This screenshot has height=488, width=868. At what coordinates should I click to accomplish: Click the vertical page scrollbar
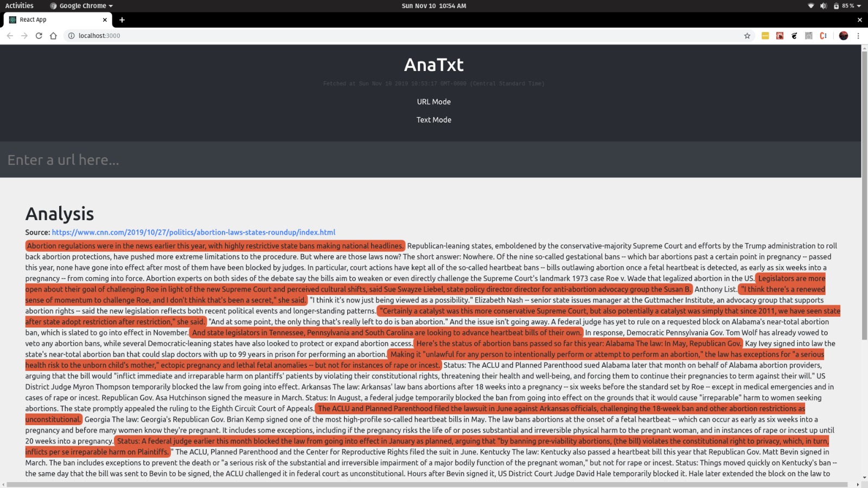[864, 195]
